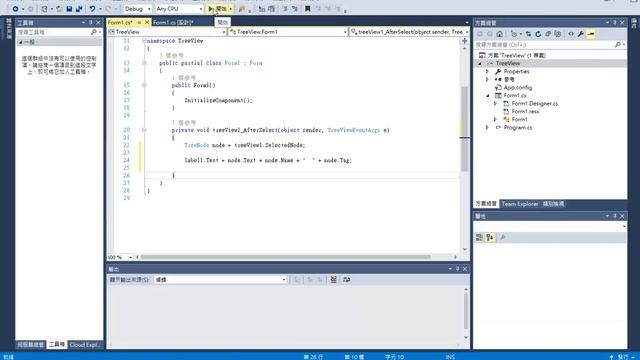
Task: Click the Save All icon
Action: pyautogui.click(x=79, y=9)
